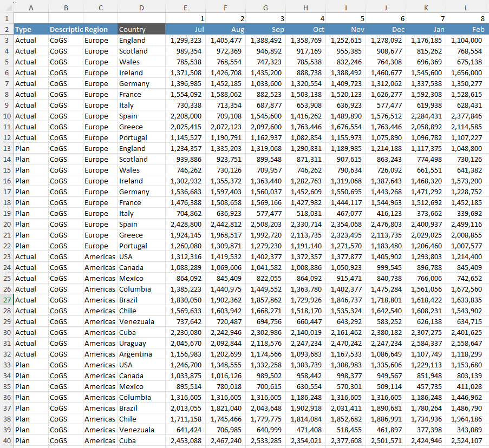Image resolution: width=489 pixels, height=448 pixels.
Task: Select the number 8 above Feb
Action: pos(466,18)
